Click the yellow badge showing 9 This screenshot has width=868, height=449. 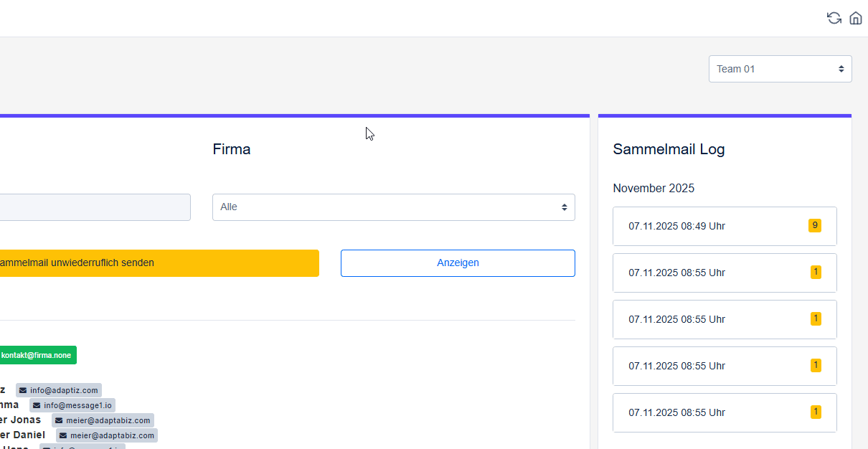coord(814,225)
